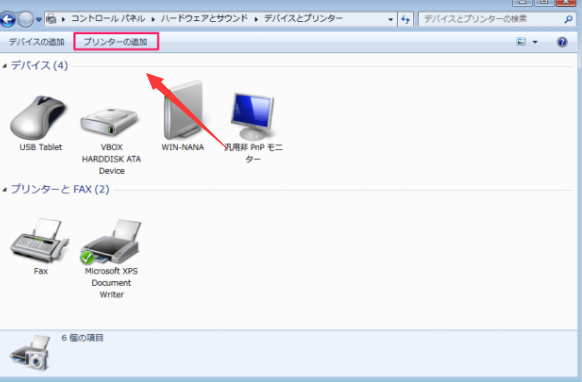The image size is (582, 382).
Task: Click the change view icon
Action: [521, 42]
